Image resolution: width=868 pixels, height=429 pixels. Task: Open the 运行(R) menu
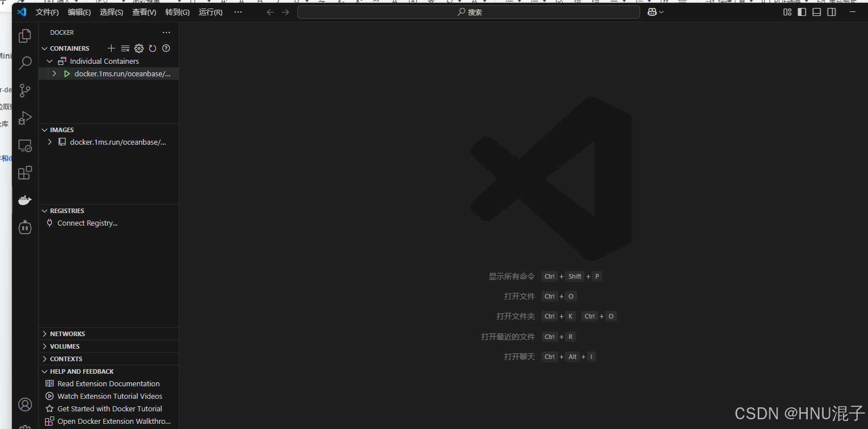210,11
